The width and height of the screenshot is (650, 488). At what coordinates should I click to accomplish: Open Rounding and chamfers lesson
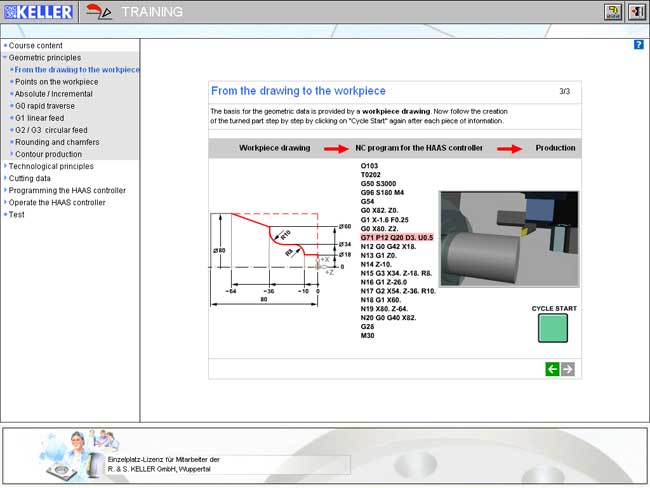(57, 142)
